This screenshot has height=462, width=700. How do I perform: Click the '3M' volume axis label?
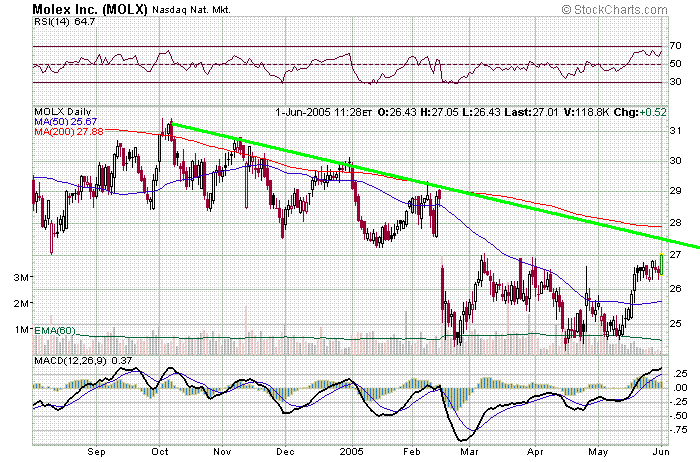point(21,278)
